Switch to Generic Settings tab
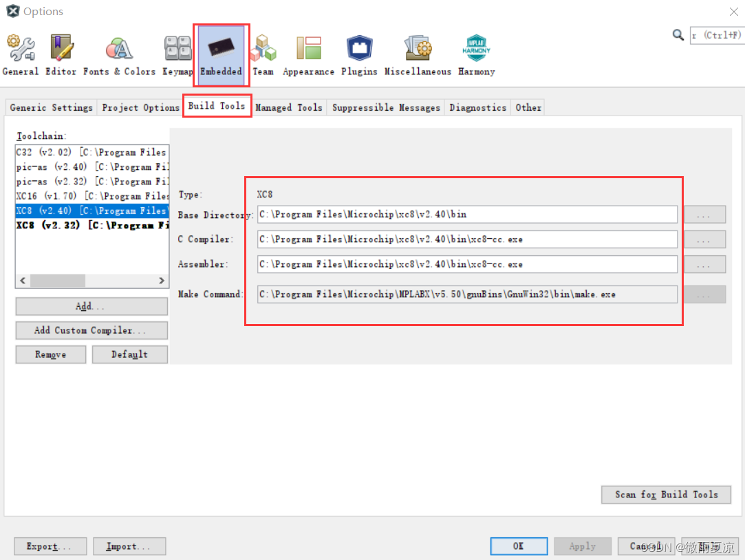Viewport: 745px width, 560px height. pyautogui.click(x=52, y=107)
